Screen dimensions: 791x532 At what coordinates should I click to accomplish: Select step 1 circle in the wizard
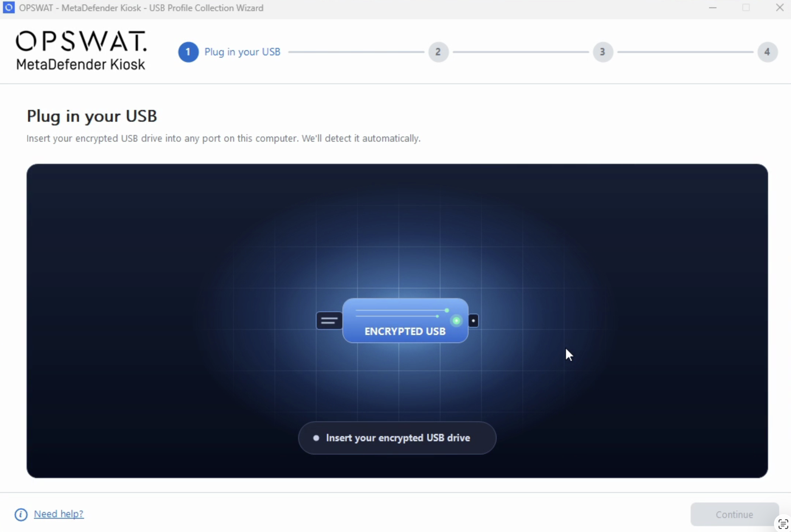[188, 52]
